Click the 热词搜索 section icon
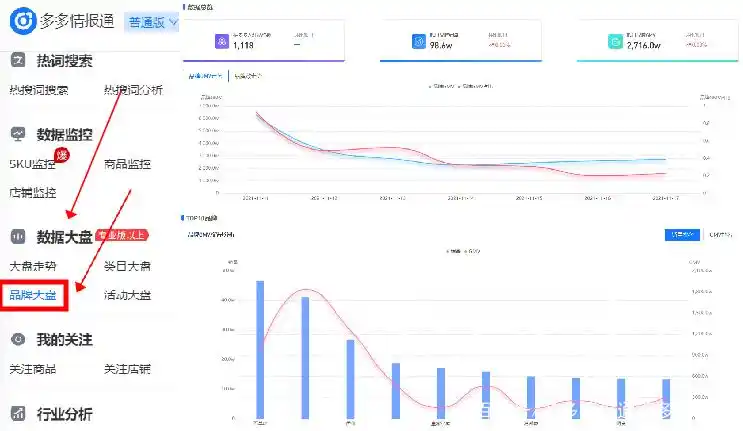This screenshot has width=743, height=431. [x=18, y=62]
